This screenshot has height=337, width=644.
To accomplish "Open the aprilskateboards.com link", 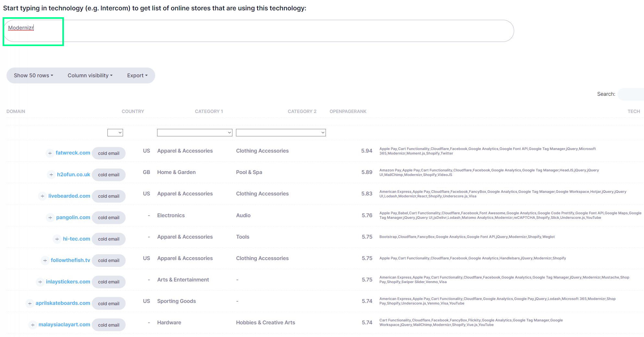I will (x=63, y=303).
